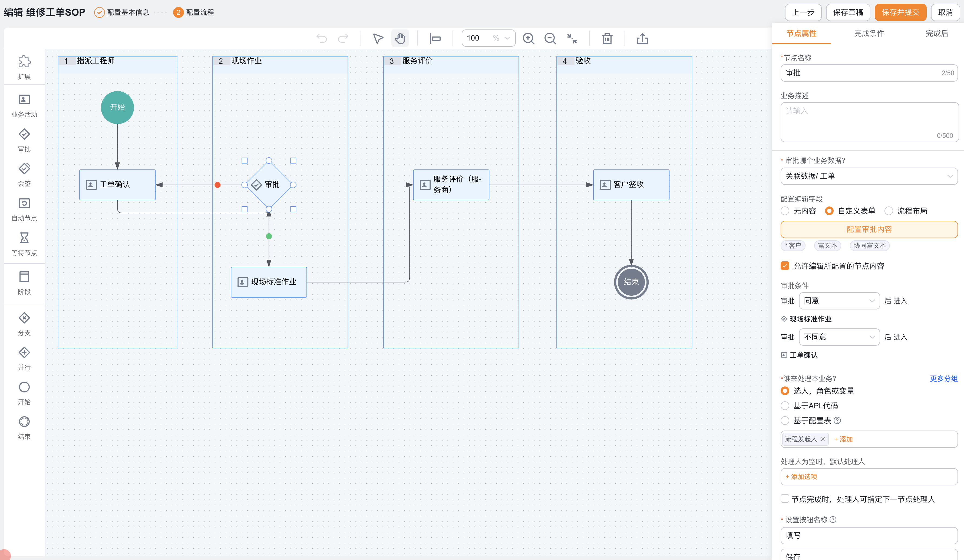Expand the 同意 approval condition dropdown

(x=839, y=301)
